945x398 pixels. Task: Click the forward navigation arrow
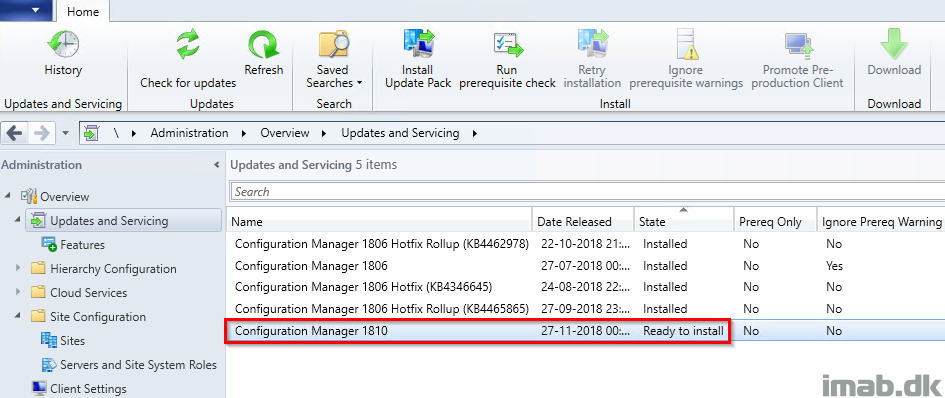42,133
